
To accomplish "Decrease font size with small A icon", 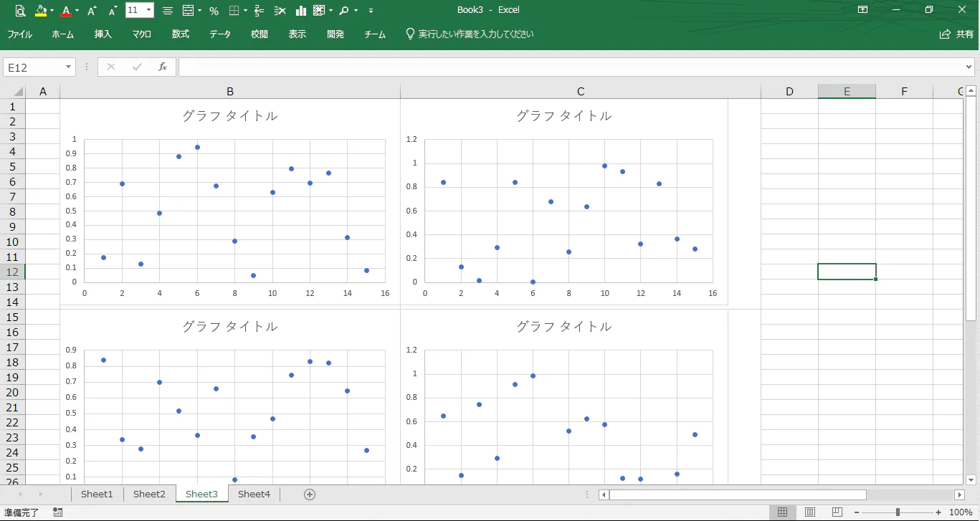I will (113, 11).
